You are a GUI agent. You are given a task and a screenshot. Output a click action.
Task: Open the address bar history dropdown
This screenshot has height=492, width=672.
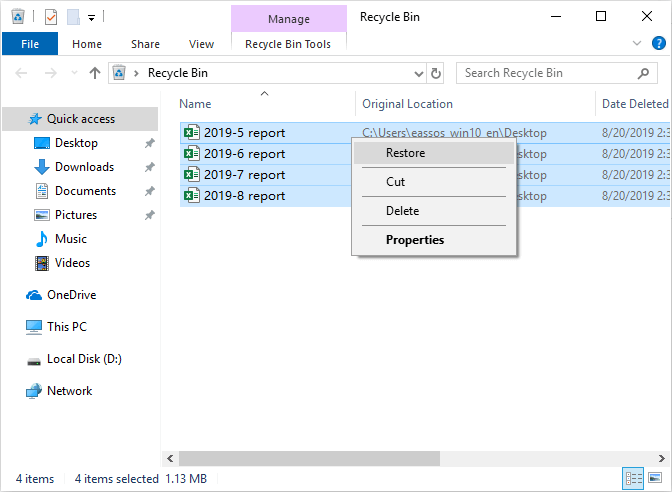point(420,73)
